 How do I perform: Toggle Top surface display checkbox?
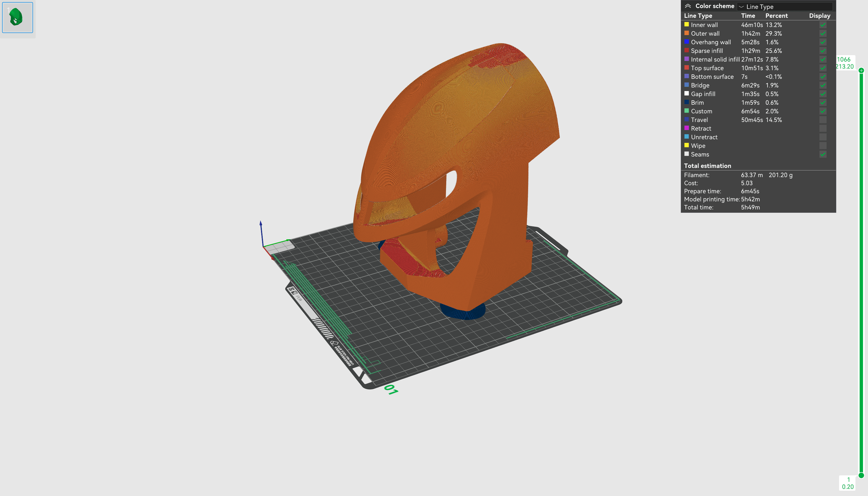(x=823, y=68)
